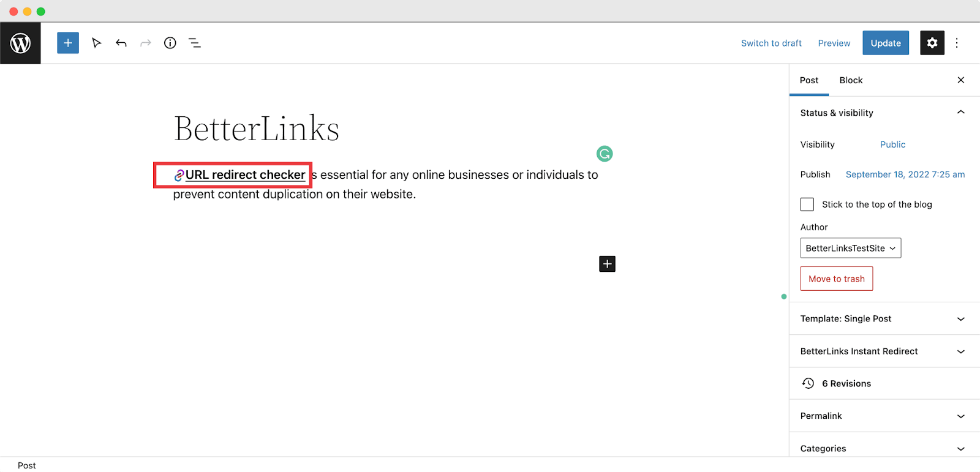
Task: Change visibility via Public link
Action: (892, 144)
